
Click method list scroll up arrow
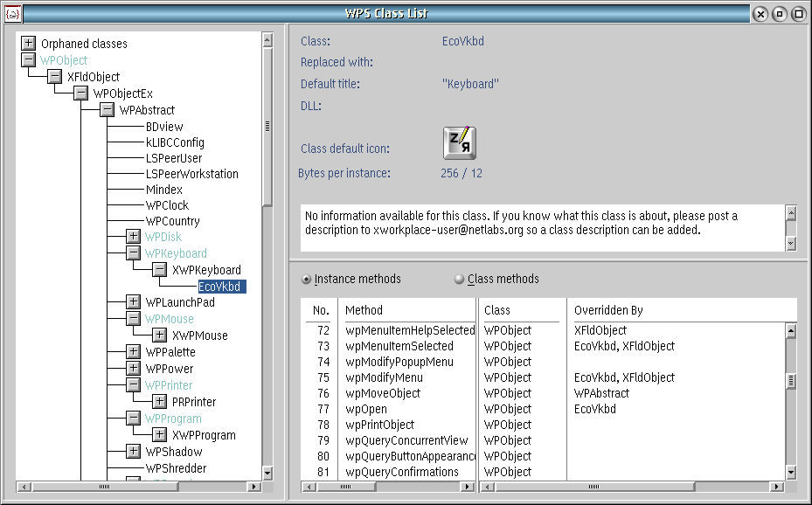[x=791, y=331]
